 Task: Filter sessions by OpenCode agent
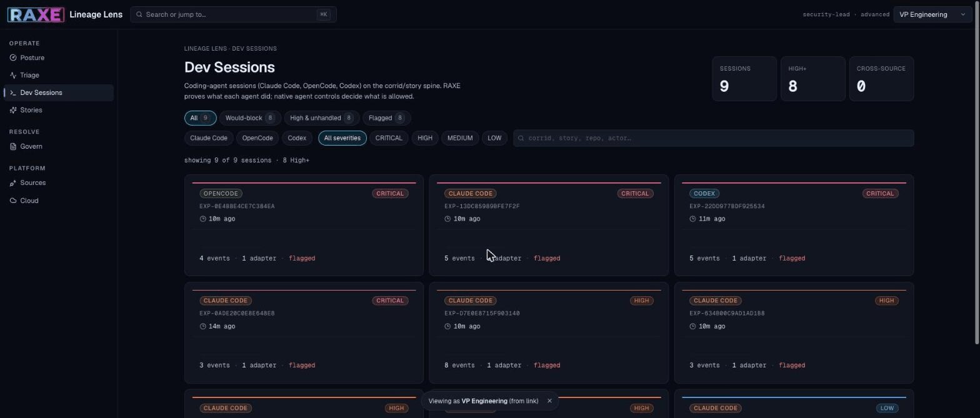257,138
